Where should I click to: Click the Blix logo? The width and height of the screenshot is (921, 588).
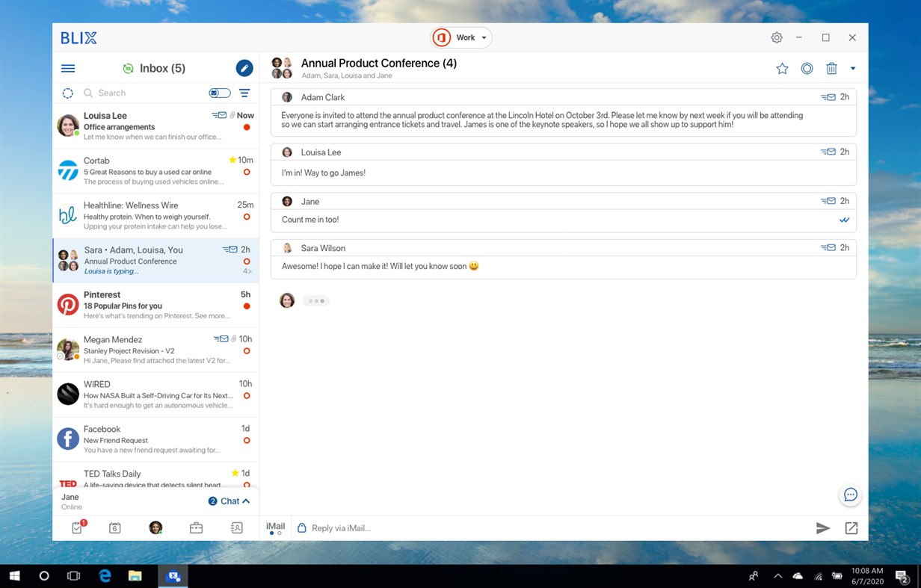78,37
